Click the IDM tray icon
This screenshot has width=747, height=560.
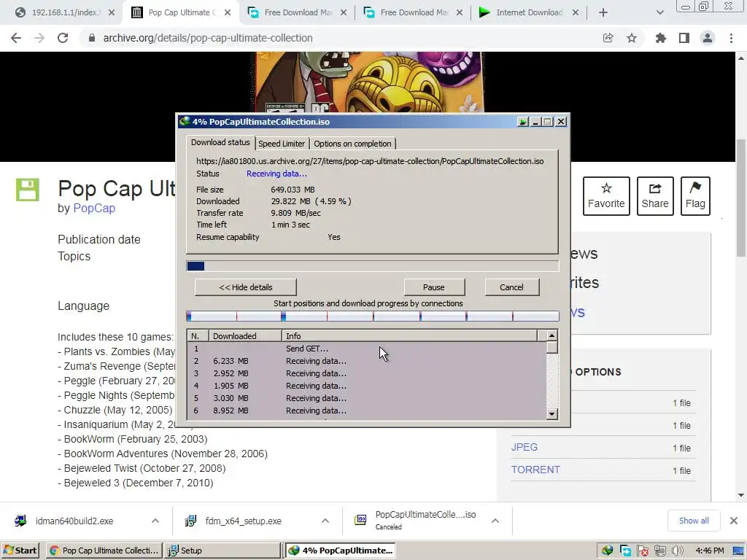click(x=607, y=551)
